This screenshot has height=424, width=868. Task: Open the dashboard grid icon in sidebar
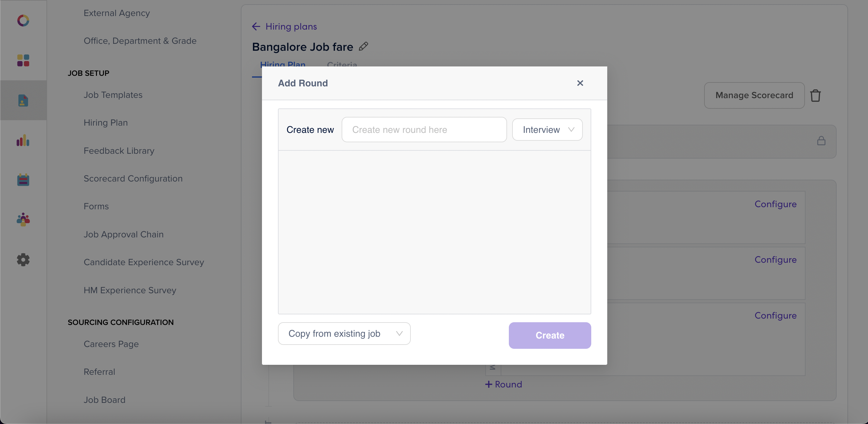(23, 61)
